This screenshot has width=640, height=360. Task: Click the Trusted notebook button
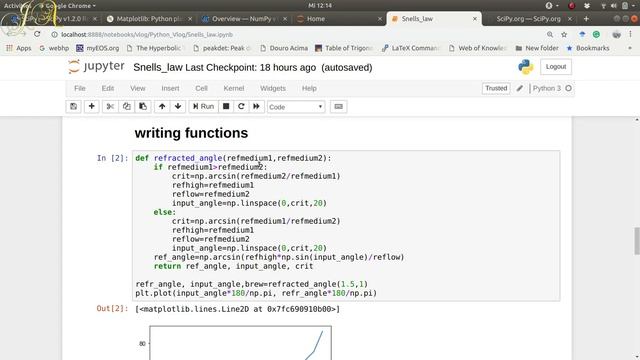[x=496, y=88]
